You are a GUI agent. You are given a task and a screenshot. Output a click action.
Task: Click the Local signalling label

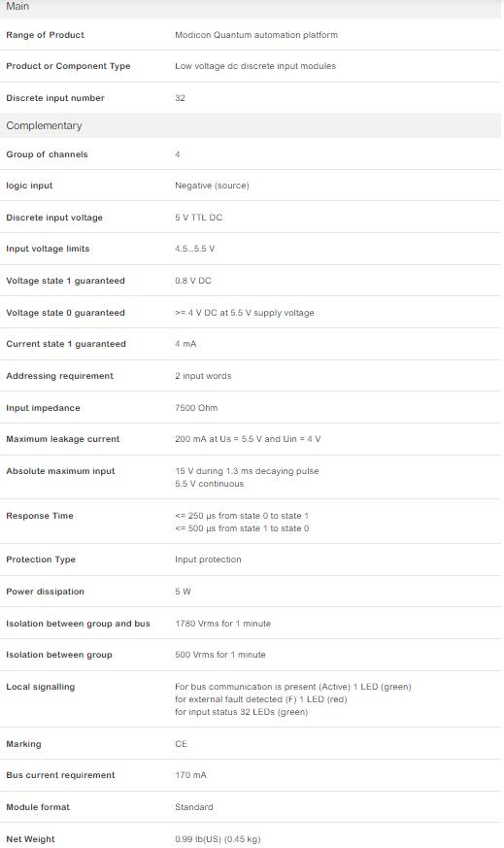41,687
